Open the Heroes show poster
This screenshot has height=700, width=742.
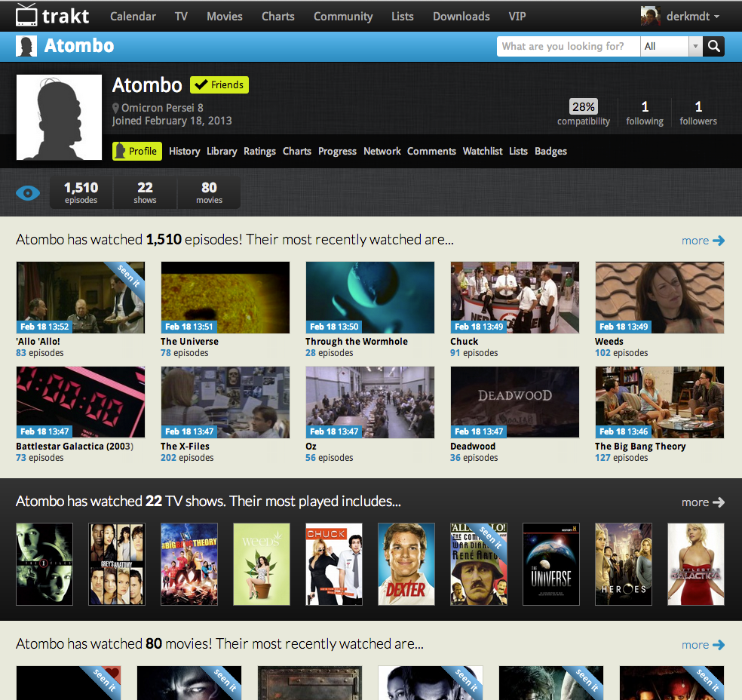[624, 564]
